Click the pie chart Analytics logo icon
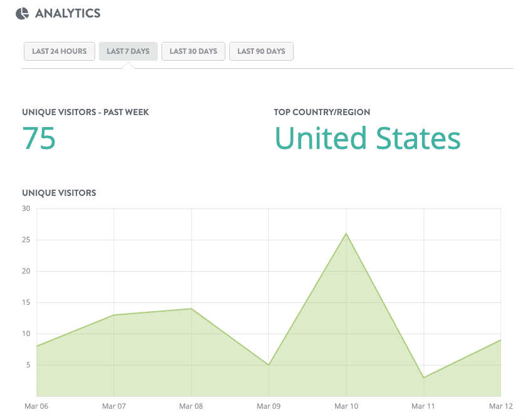 tap(22, 13)
